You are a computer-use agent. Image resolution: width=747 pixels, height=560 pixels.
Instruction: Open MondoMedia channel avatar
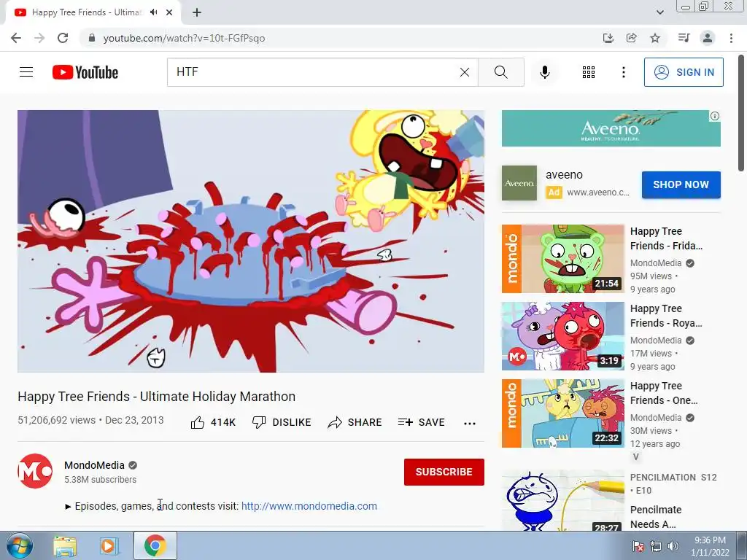35,471
